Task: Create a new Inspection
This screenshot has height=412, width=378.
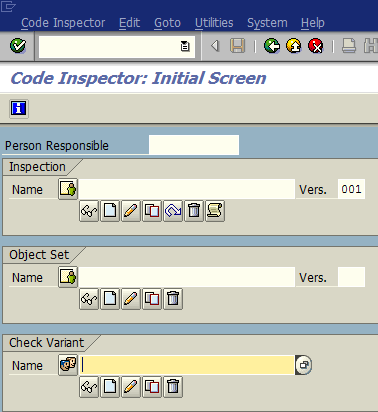Action: click(110, 211)
